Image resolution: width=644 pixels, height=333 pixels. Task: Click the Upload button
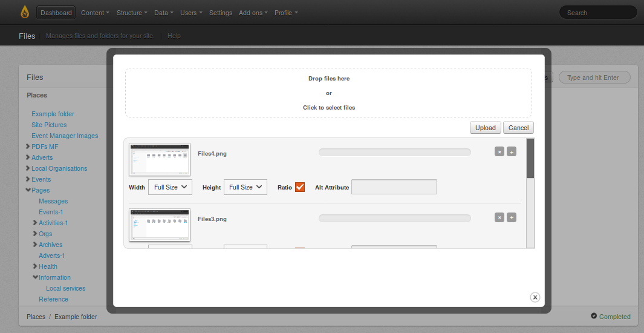click(x=485, y=128)
